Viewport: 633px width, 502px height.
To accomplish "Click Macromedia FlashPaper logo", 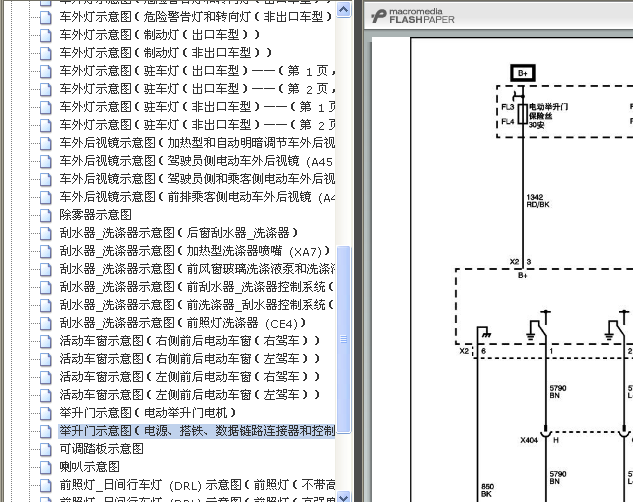I will [413, 16].
